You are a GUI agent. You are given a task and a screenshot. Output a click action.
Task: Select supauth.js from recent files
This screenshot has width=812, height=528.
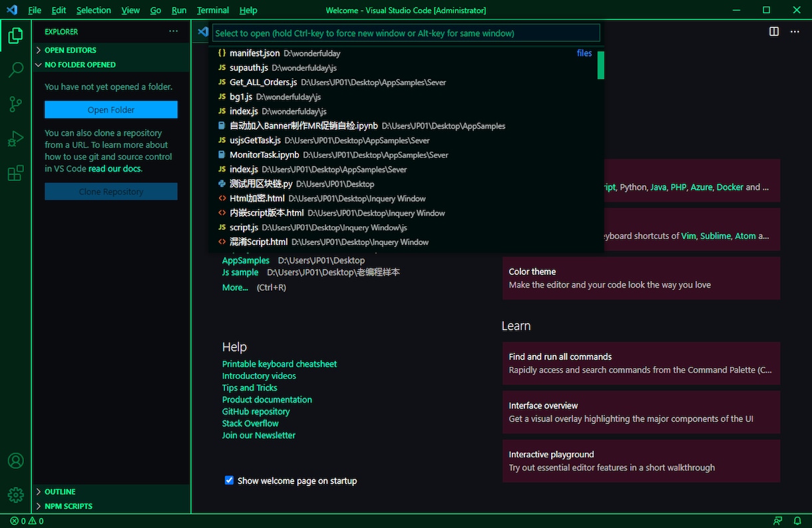coord(406,68)
